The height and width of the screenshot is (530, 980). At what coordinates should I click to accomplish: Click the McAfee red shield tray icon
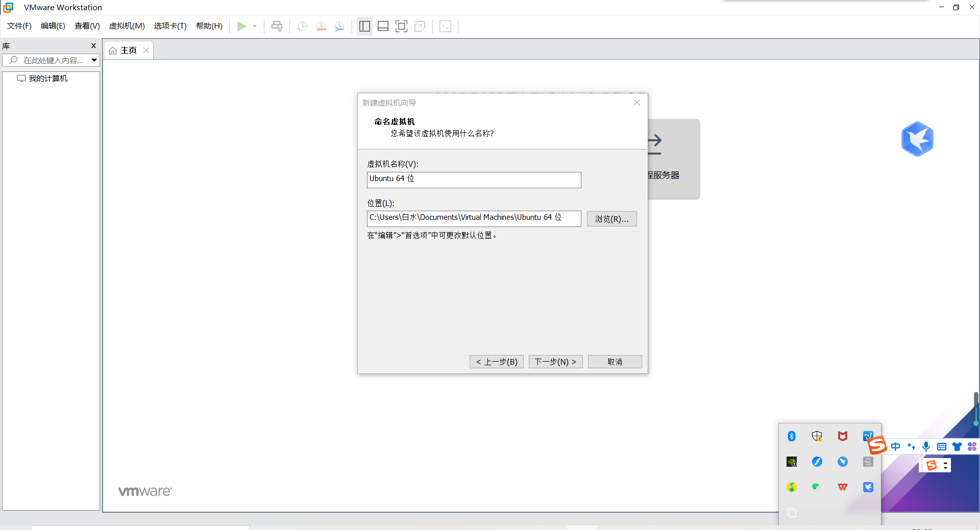pyautogui.click(x=843, y=436)
